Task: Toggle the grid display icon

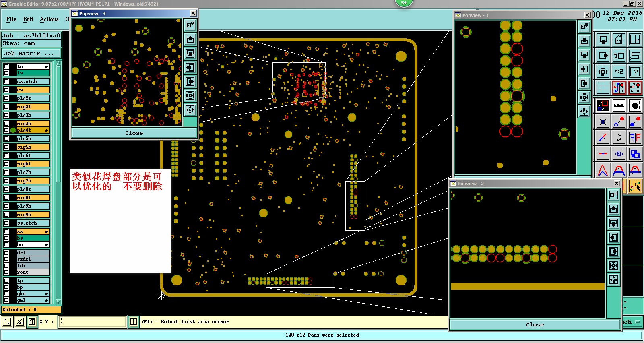Action: tap(603, 88)
